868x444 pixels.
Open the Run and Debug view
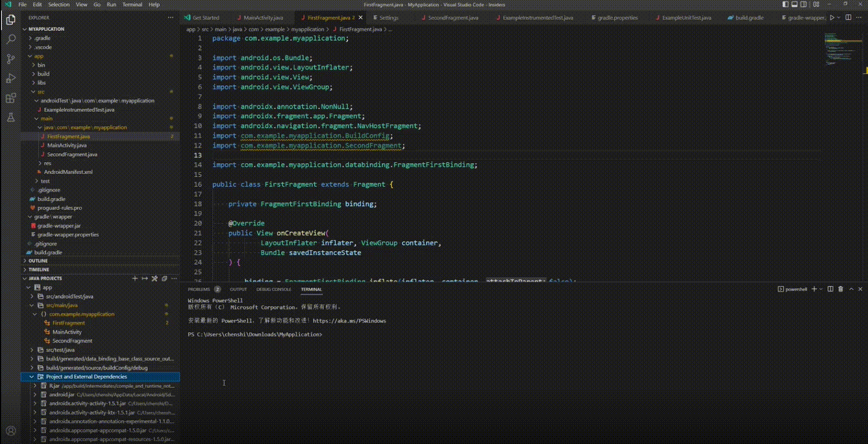pyautogui.click(x=10, y=78)
